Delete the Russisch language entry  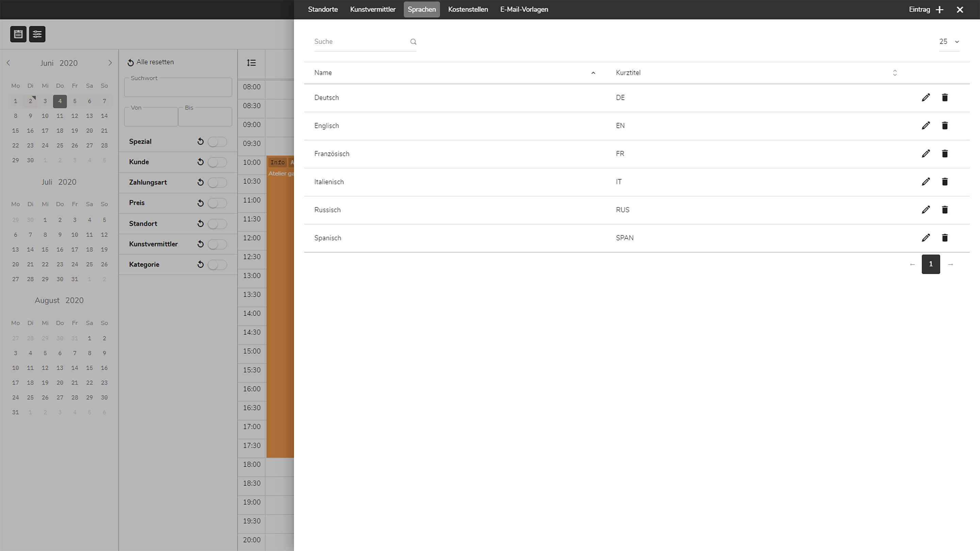click(945, 210)
